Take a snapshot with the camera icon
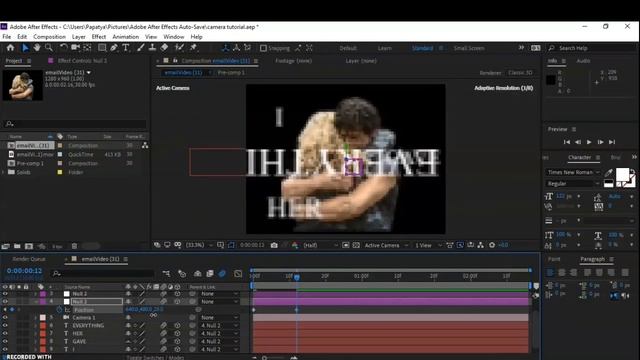This screenshot has width=640, height=360. [x=274, y=245]
